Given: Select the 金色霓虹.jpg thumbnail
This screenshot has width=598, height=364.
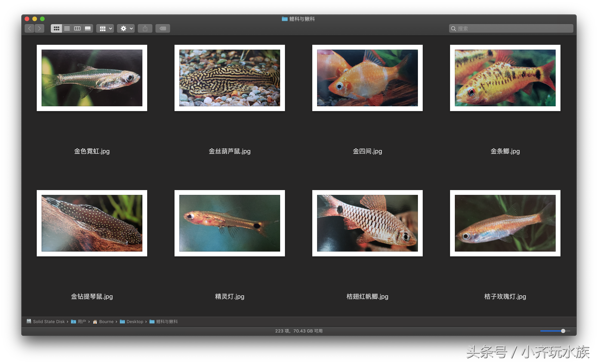Looking at the screenshot, I should 92,78.
